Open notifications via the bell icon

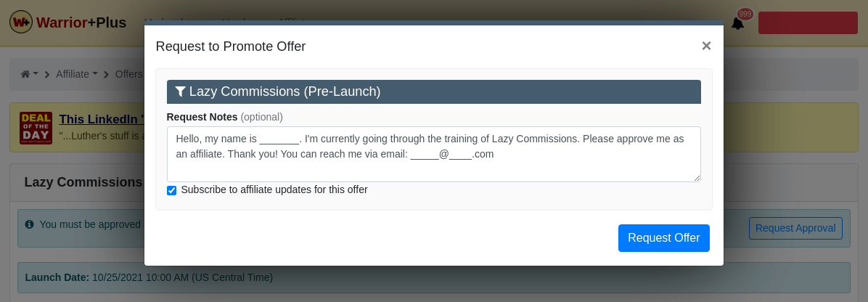pos(737,24)
